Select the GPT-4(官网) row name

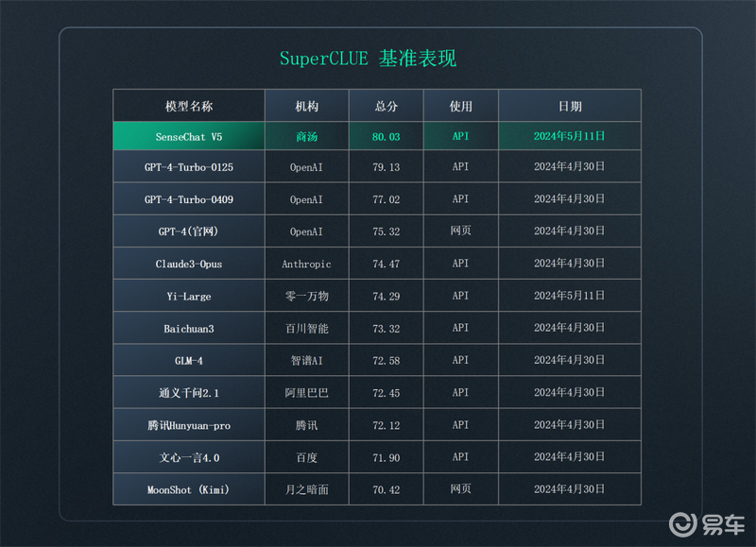189,231
